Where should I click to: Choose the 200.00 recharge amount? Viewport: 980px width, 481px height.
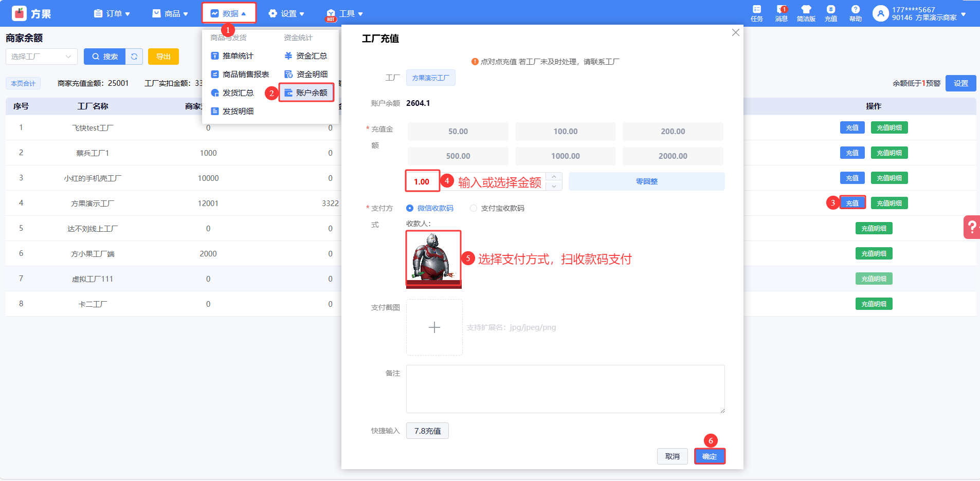pos(673,132)
